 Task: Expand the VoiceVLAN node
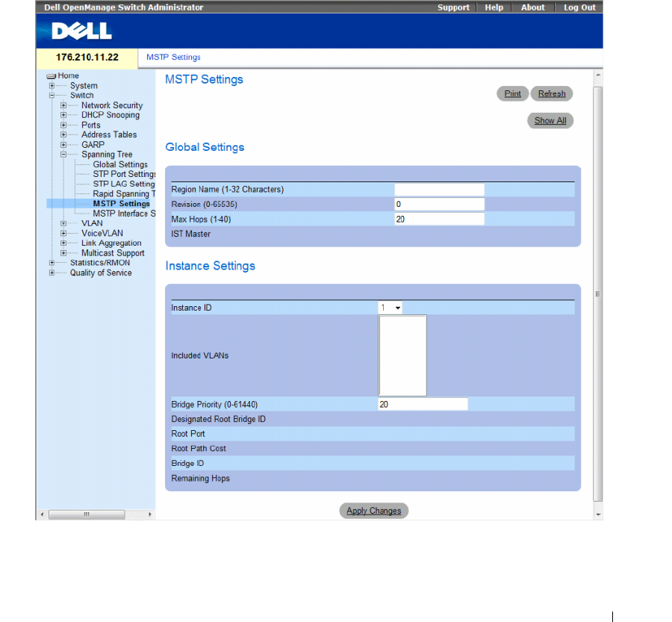coord(63,233)
